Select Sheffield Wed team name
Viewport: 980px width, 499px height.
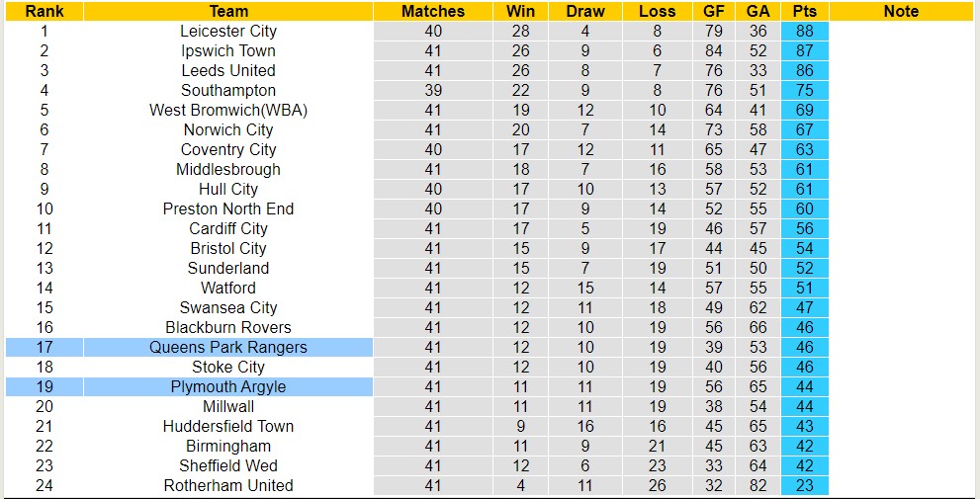pos(228,466)
